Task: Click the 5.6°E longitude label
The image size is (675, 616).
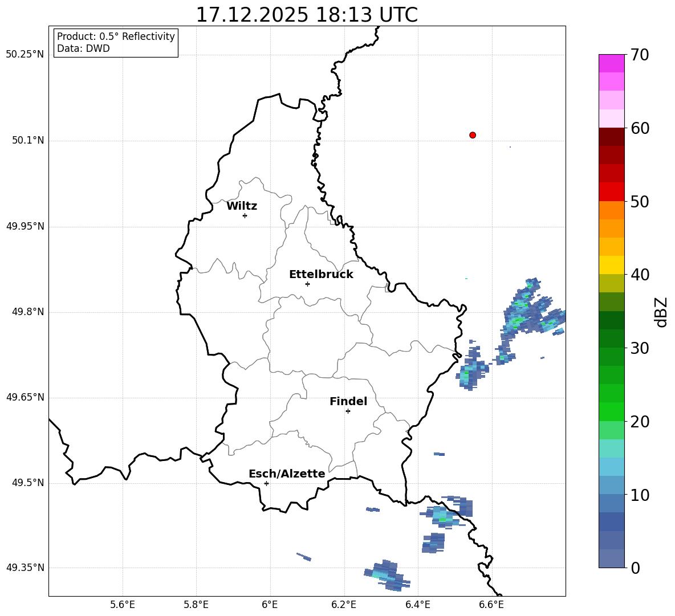Action: (123, 605)
